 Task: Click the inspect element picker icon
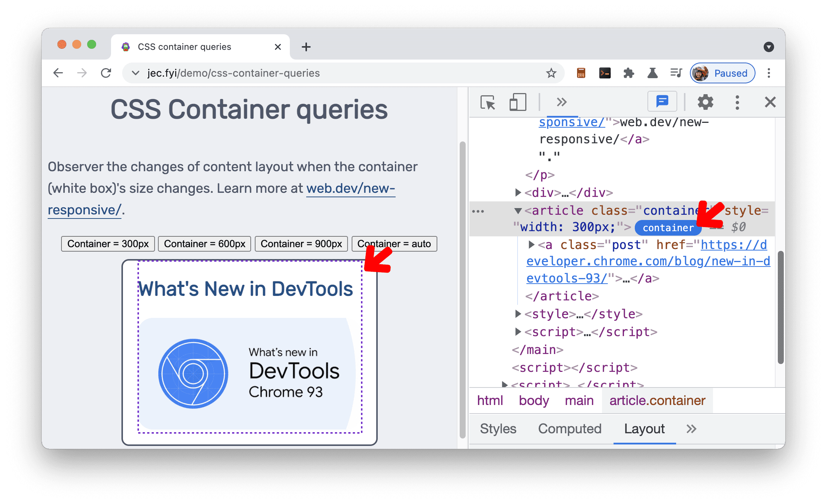point(487,103)
